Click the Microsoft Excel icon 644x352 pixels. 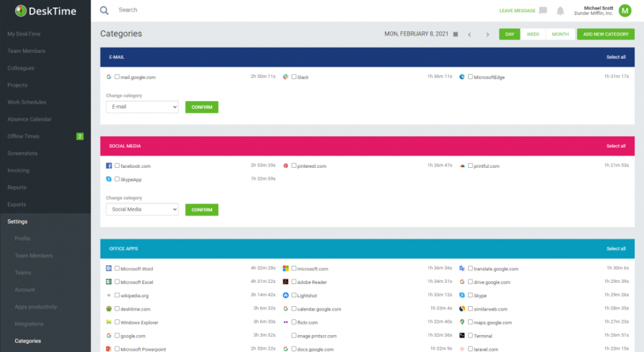click(x=109, y=282)
